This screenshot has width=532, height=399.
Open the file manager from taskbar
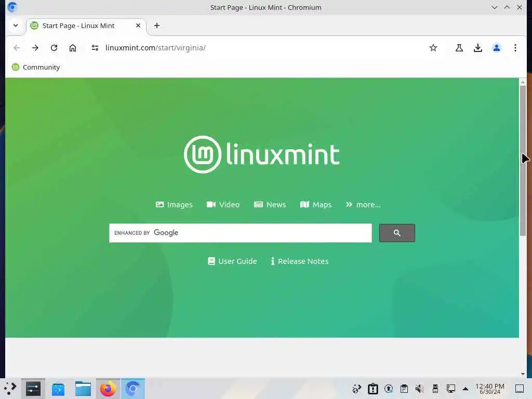83,389
